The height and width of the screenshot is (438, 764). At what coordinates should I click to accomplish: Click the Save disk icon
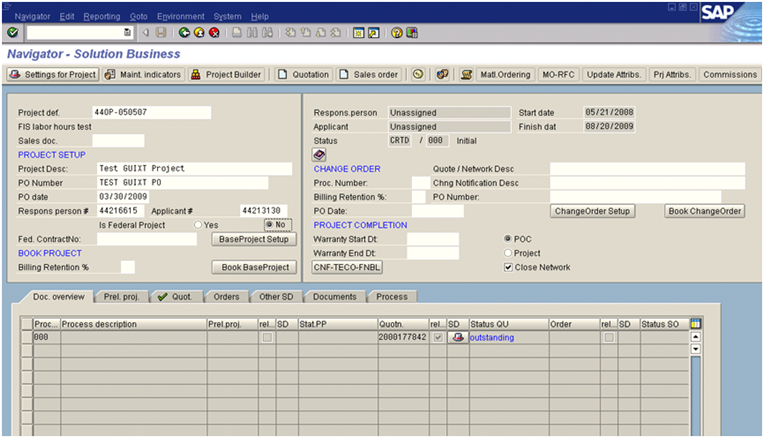pyautogui.click(x=160, y=33)
